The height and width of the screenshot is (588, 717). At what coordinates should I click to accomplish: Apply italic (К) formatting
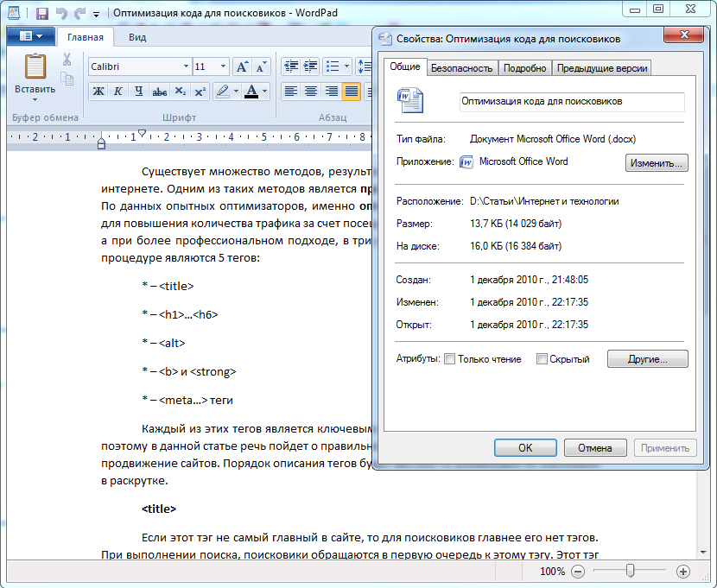click(x=117, y=92)
